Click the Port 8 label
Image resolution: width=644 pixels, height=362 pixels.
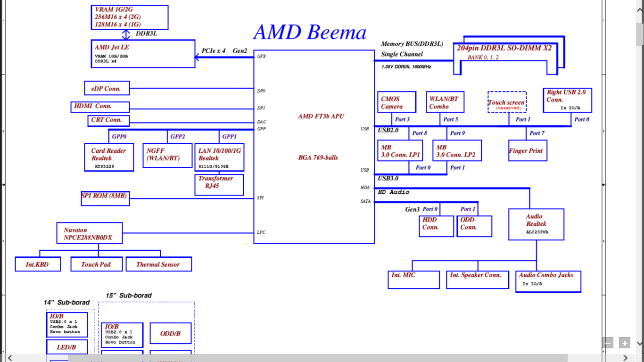click(x=420, y=133)
